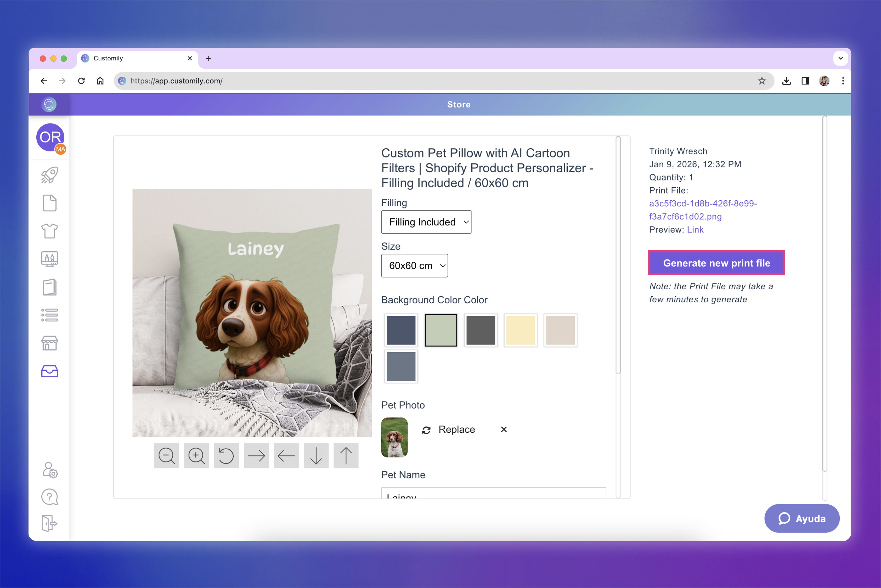Viewport: 881px width, 588px height.
Task: Expand the browser tab list chevron
Action: pos(840,58)
